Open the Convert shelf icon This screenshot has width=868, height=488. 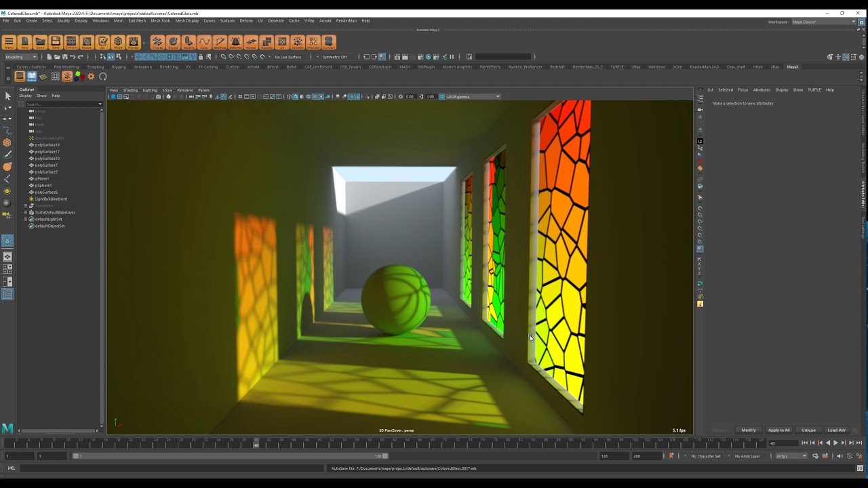(329, 42)
